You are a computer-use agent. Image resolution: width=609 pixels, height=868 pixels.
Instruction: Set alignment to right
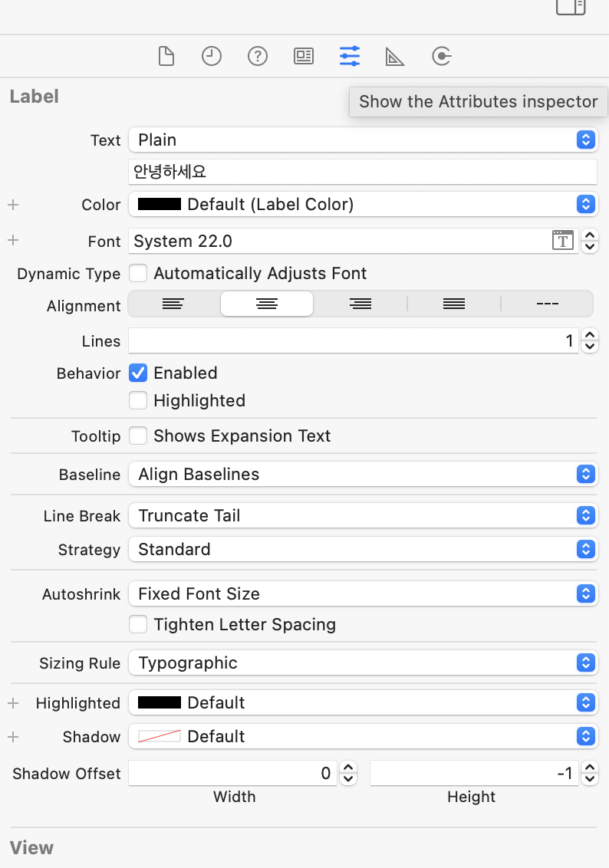pyautogui.click(x=360, y=304)
